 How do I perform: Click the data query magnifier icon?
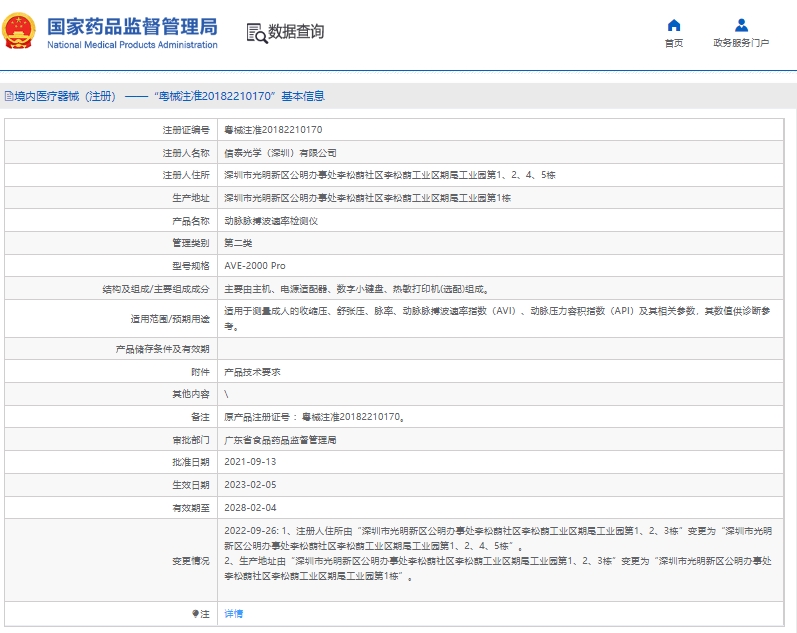(x=257, y=33)
